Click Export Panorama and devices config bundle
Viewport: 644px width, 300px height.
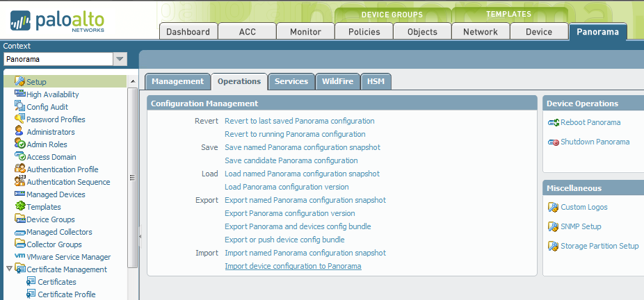click(x=298, y=226)
